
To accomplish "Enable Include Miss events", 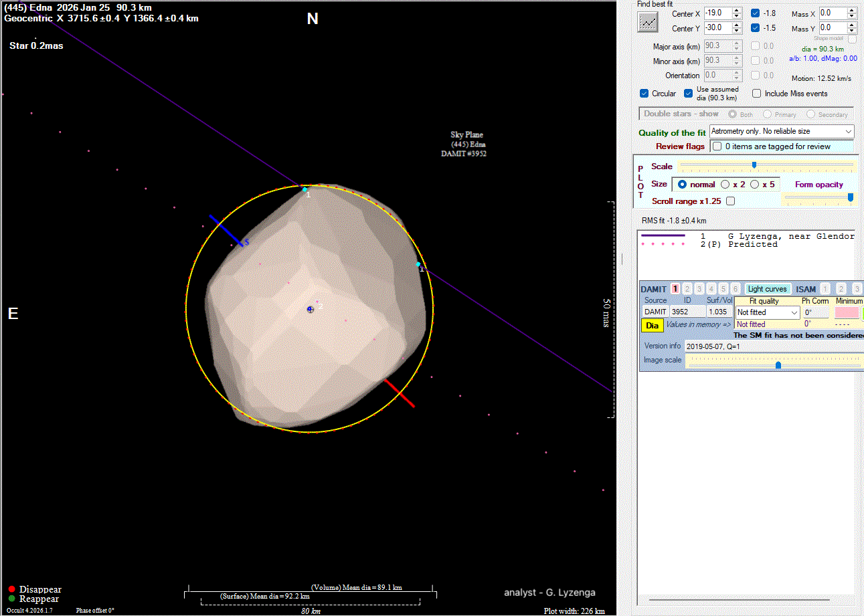I will (x=757, y=94).
